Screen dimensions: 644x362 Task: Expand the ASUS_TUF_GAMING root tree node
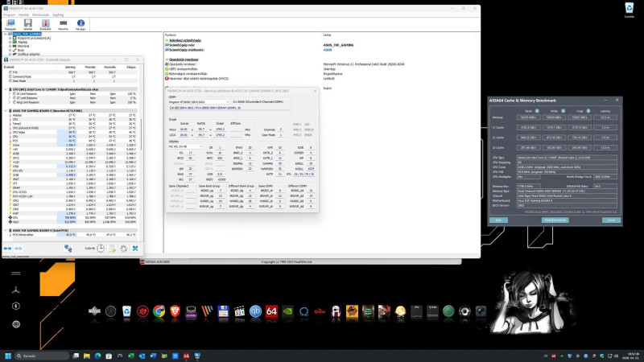(6, 34)
